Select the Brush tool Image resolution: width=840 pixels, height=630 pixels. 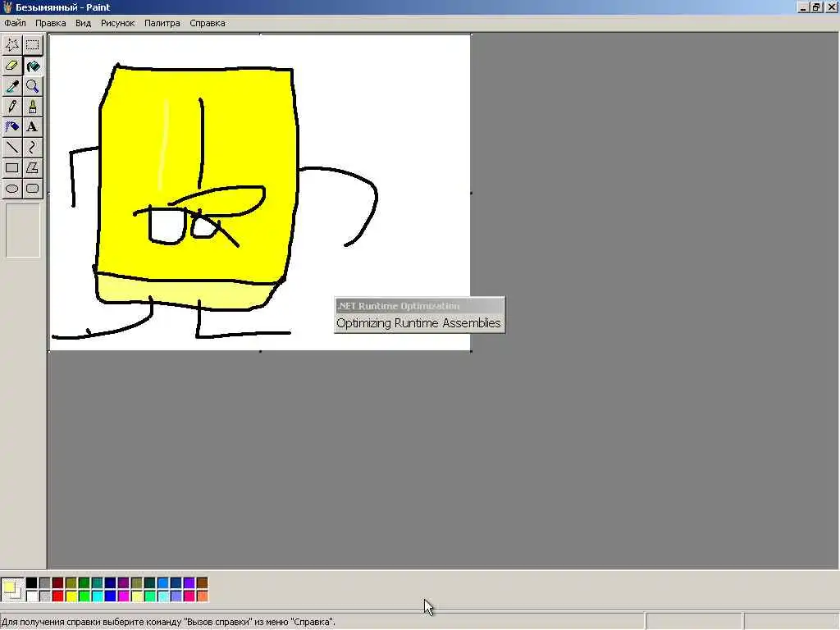[x=33, y=107]
